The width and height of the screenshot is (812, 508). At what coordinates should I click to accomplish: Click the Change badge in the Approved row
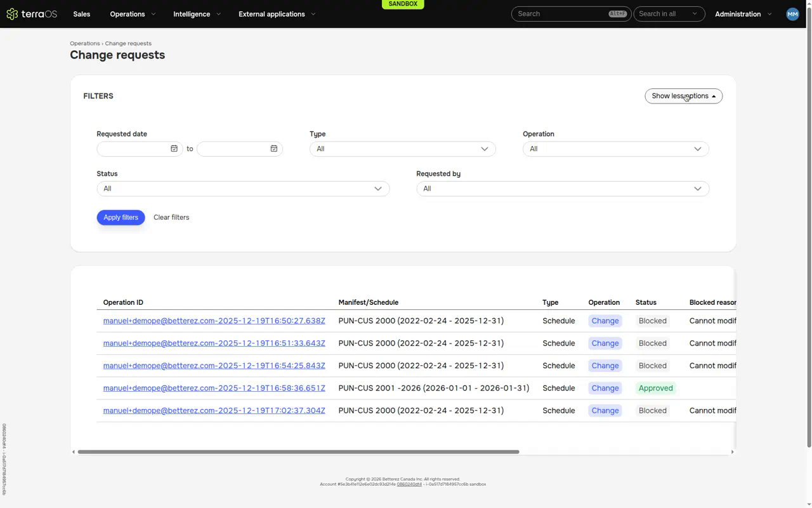point(605,388)
